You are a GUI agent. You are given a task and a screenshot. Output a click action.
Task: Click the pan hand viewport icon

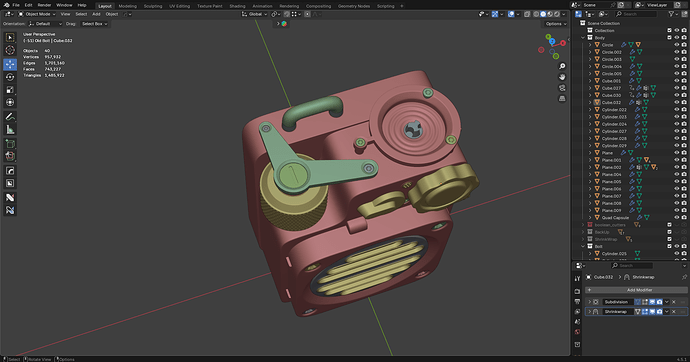click(x=562, y=77)
